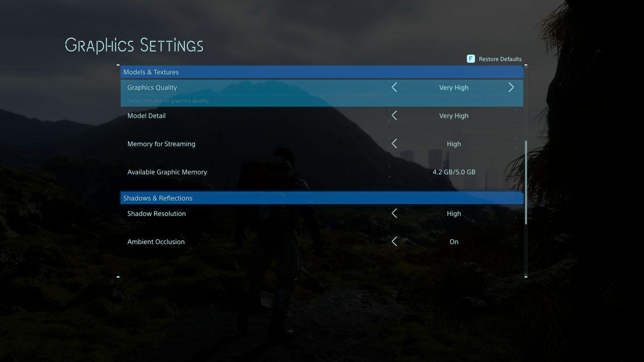This screenshot has height=362, width=644.
Task: Click the F key icon near Restore Defaults
Action: [471, 58]
